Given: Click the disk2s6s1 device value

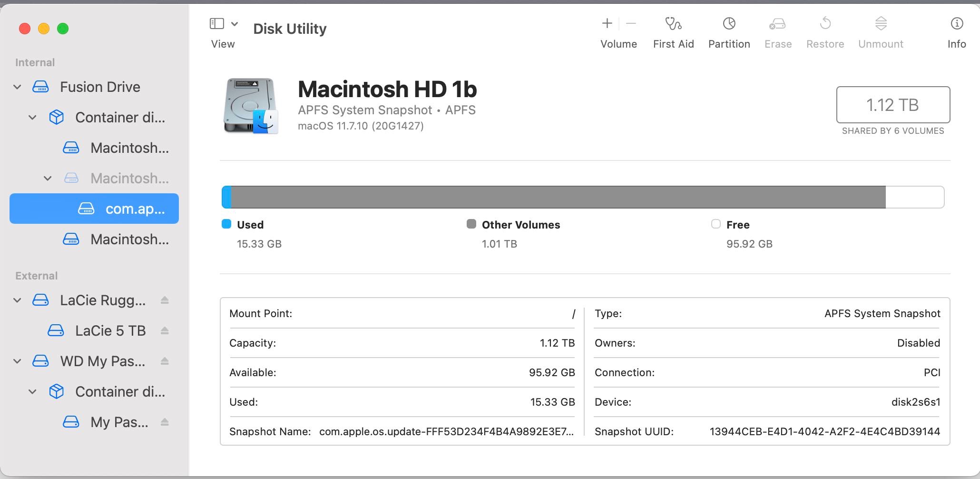Looking at the screenshot, I should [x=916, y=402].
